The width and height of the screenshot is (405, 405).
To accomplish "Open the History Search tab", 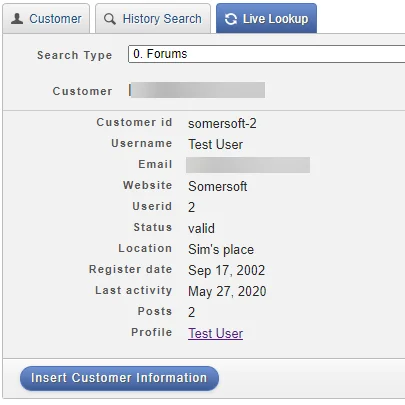I will 153,18.
